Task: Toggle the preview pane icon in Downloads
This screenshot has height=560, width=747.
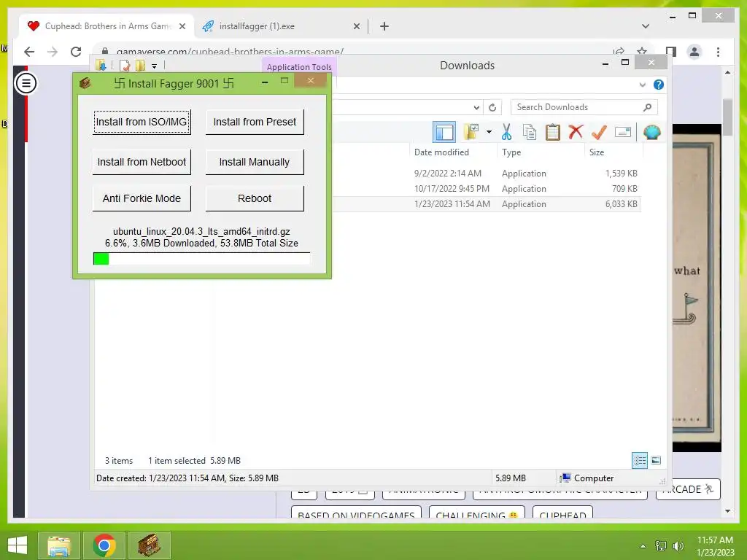Action: (x=444, y=132)
